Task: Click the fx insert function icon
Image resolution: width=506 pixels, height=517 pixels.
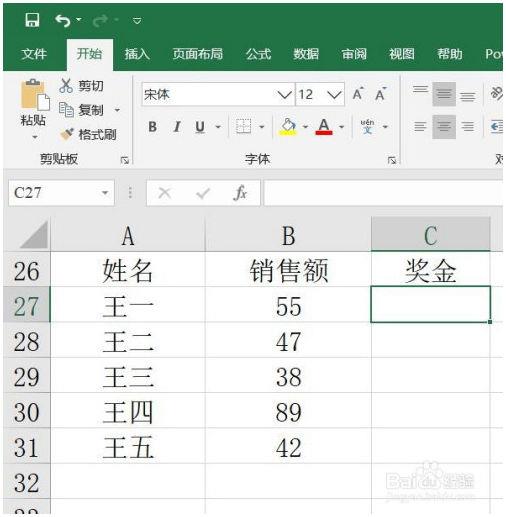Action: (240, 193)
